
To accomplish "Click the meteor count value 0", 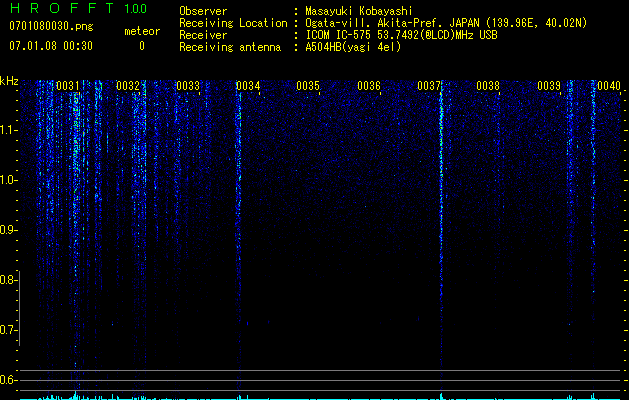I will (142, 46).
